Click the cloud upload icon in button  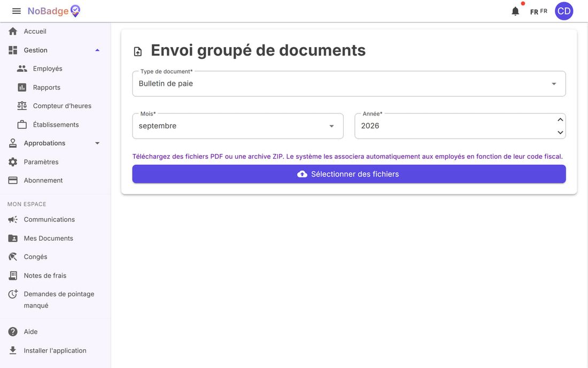[302, 174]
